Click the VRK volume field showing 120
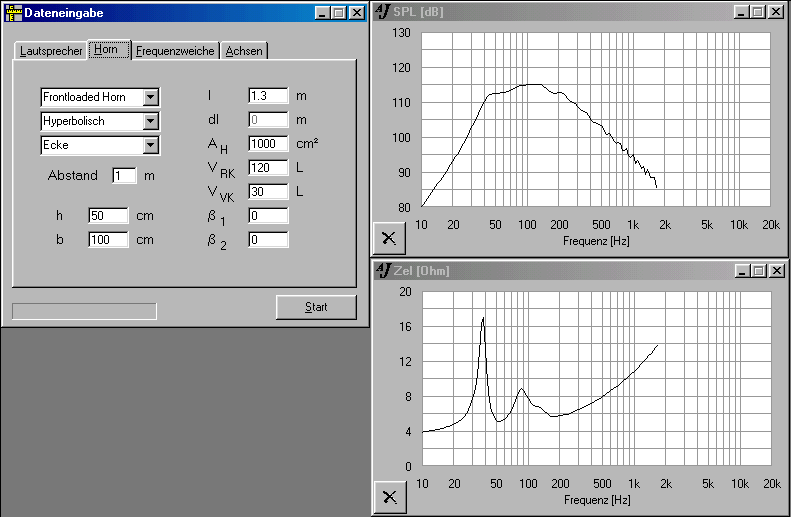 pos(268,167)
